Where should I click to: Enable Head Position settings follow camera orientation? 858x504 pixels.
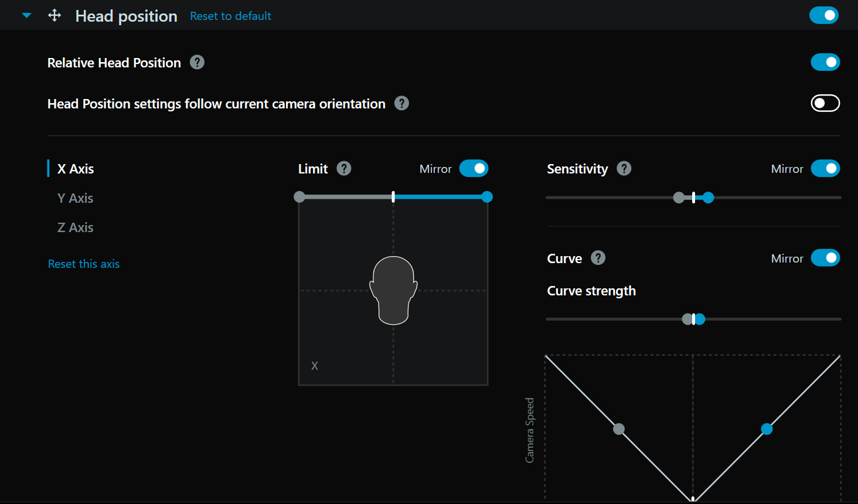click(825, 103)
